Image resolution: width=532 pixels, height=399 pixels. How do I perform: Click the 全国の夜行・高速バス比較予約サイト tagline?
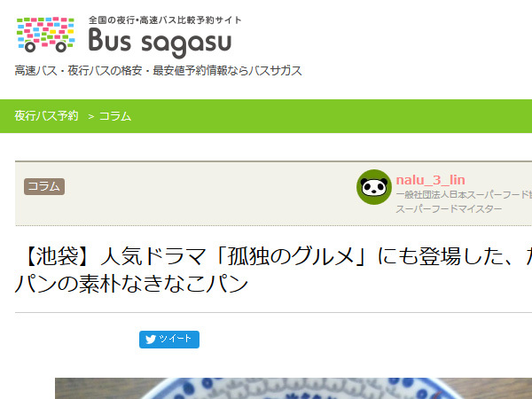[165, 20]
